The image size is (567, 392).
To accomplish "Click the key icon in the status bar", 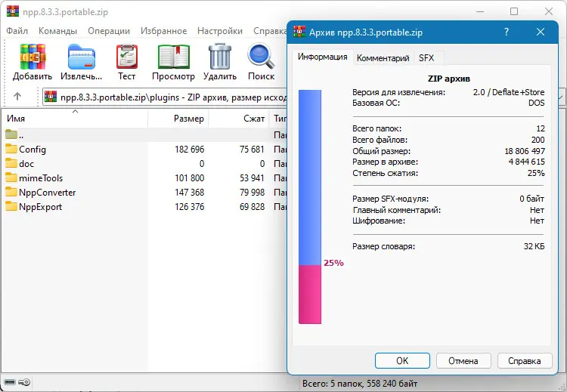I will 24,382.
